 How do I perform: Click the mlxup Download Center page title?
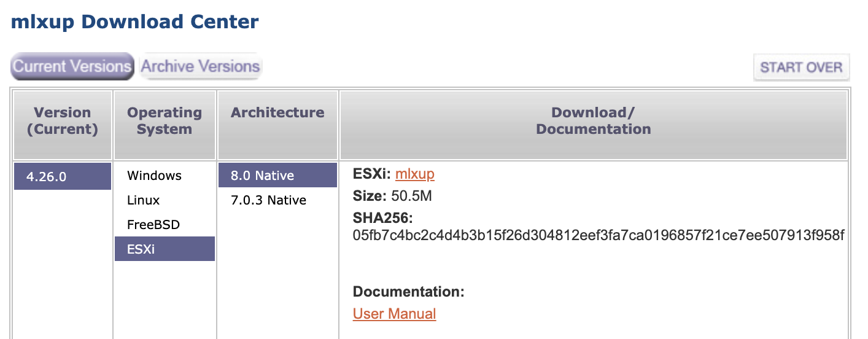(135, 22)
